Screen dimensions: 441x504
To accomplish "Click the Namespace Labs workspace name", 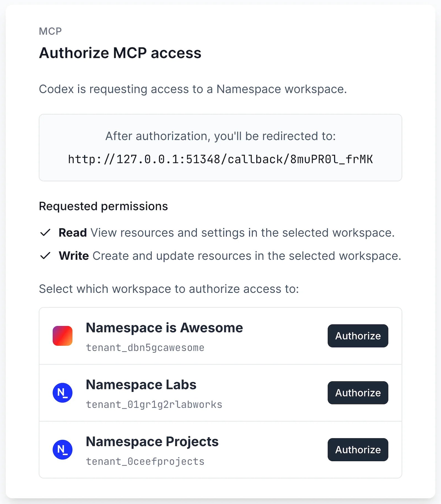I will coord(141,385).
